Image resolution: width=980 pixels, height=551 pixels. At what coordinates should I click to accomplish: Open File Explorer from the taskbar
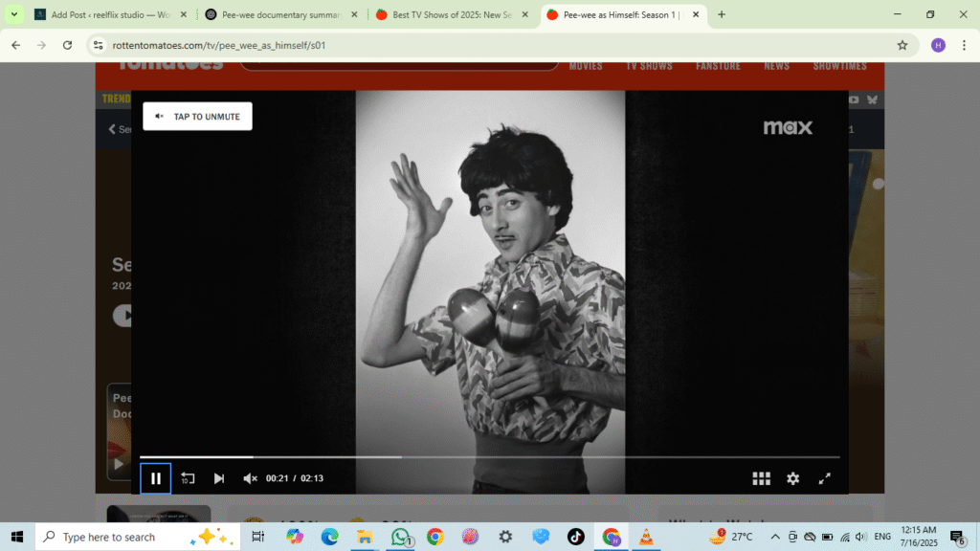365,537
